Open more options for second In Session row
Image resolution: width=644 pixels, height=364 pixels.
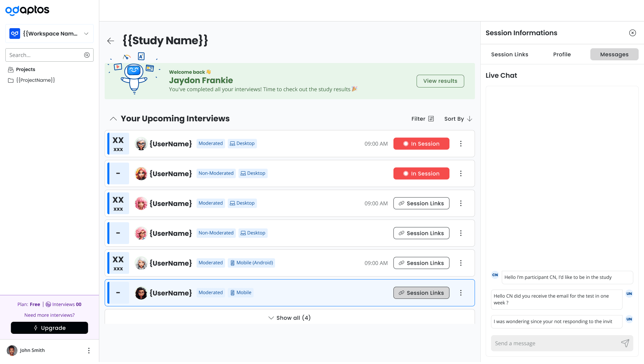click(x=461, y=174)
